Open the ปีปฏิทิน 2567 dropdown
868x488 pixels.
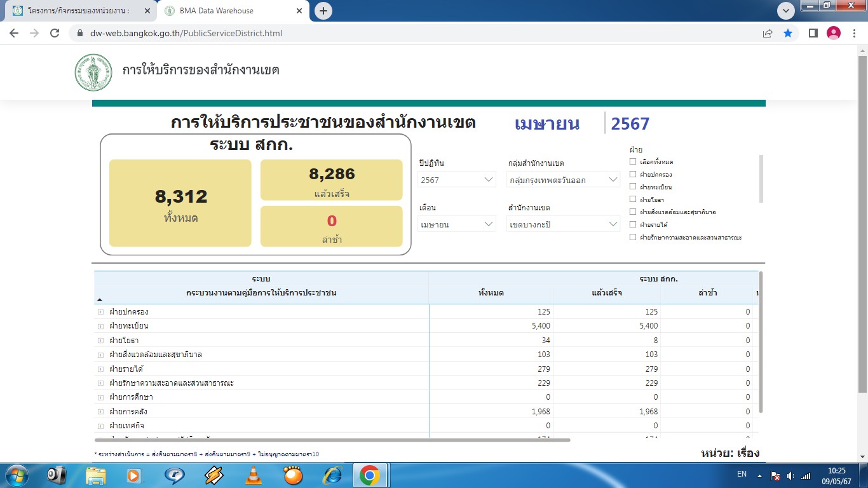tap(457, 180)
